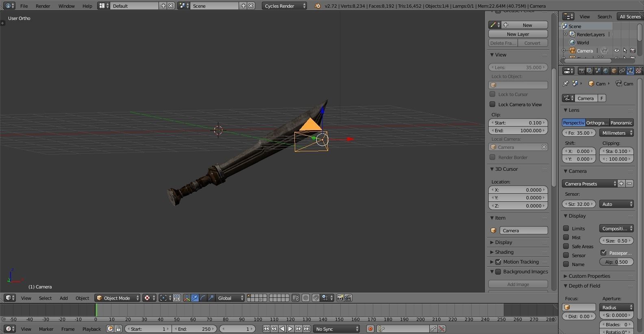Open the World properties tab icon
Viewport: 644px width, 334px height.
[x=606, y=71]
